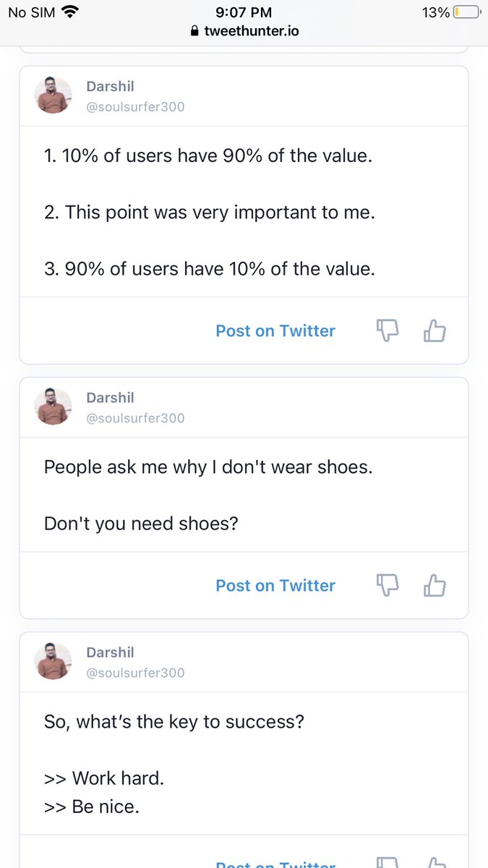Thumbs up the 10% of users tweet
Image resolution: width=488 pixels, height=868 pixels.
tap(435, 331)
